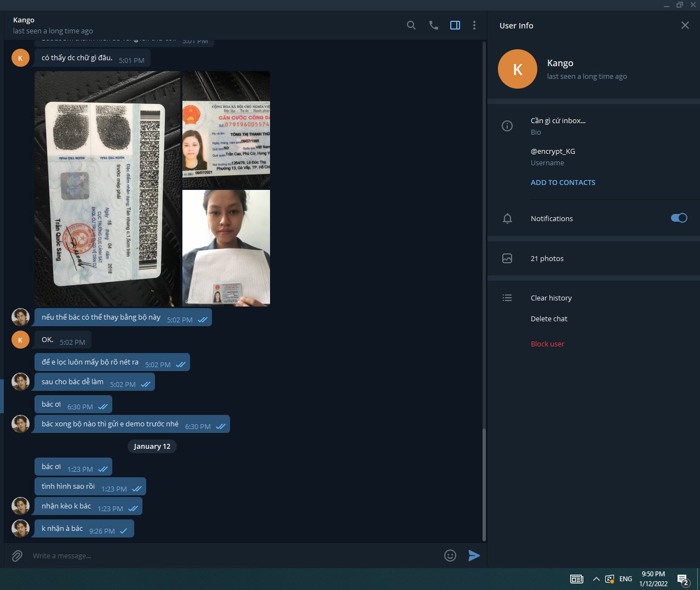Image resolution: width=700 pixels, height=590 pixels.
Task: Click the Kango chat header name
Action: click(x=24, y=20)
